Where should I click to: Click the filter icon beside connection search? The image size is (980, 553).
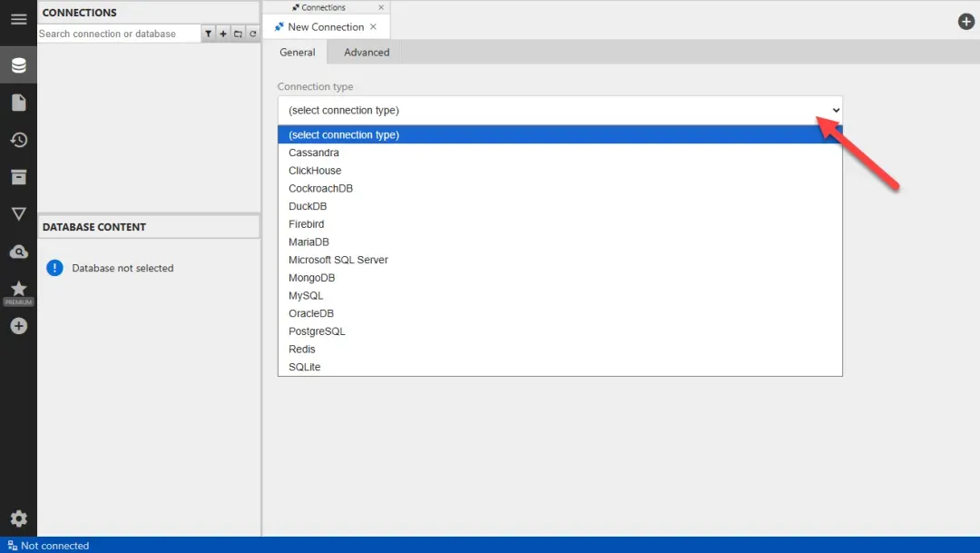pyautogui.click(x=209, y=34)
